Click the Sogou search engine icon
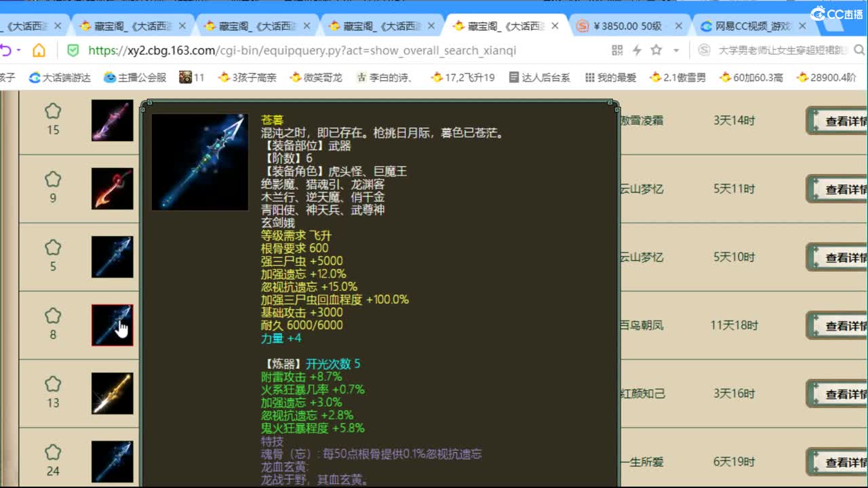Viewport: 868px width, 488px height. 705,50
